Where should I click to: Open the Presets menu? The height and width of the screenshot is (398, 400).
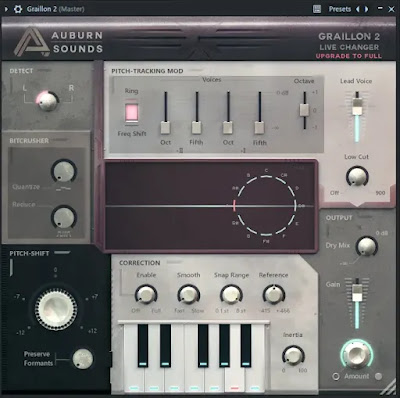click(339, 9)
